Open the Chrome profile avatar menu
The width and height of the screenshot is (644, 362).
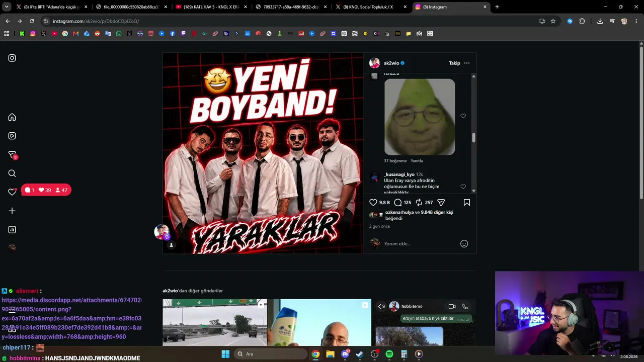(x=624, y=21)
